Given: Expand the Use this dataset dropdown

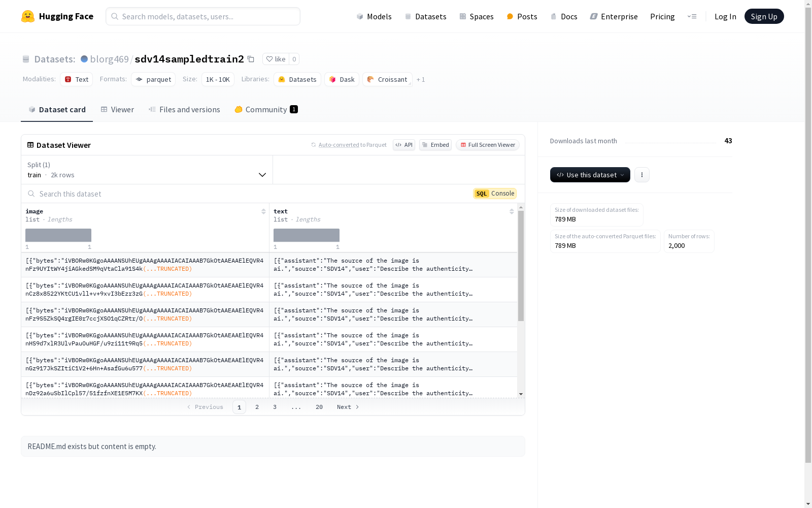Looking at the screenshot, I should coord(590,175).
